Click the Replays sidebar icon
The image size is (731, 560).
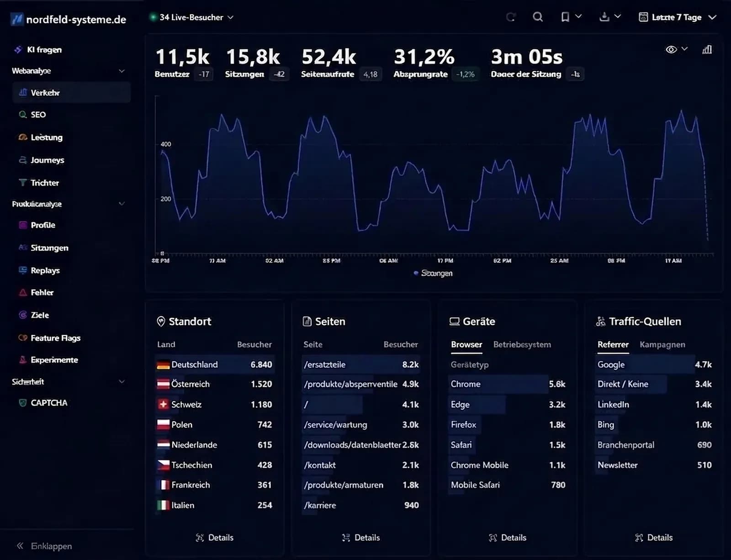(23, 270)
